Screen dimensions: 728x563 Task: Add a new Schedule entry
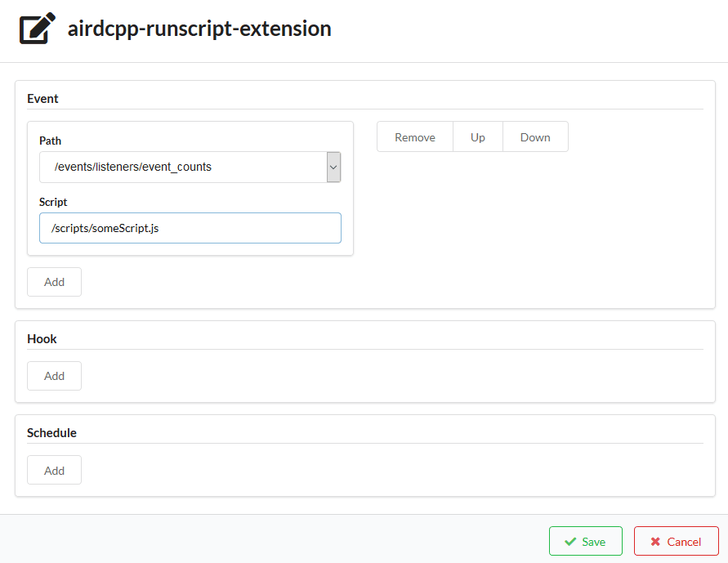54,470
